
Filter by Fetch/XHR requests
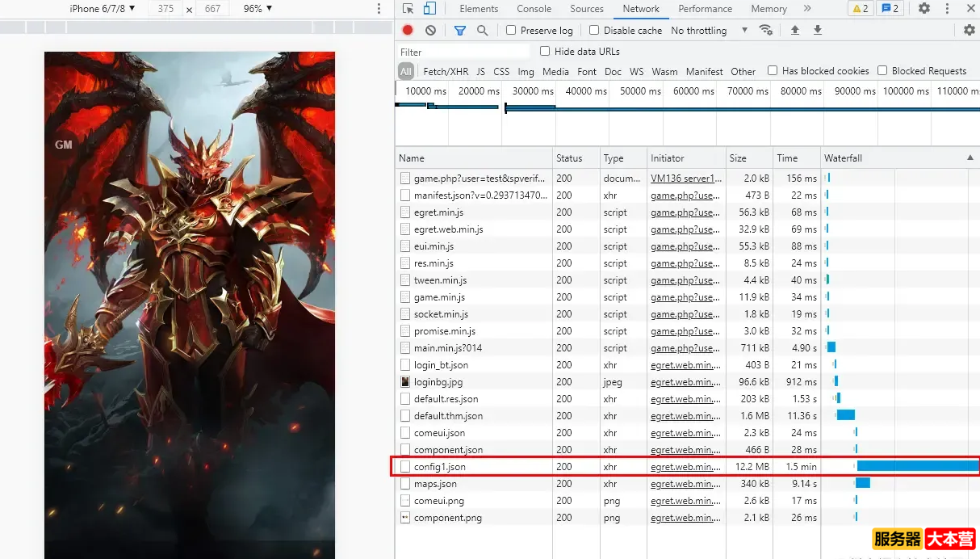coord(446,71)
